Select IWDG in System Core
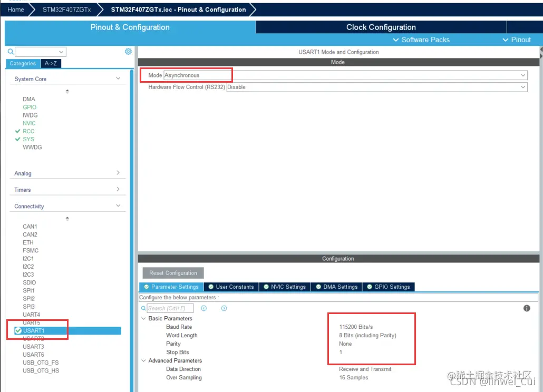The width and height of the screenshot is (543, 392). pyautogui.click(x=30, y=115)
